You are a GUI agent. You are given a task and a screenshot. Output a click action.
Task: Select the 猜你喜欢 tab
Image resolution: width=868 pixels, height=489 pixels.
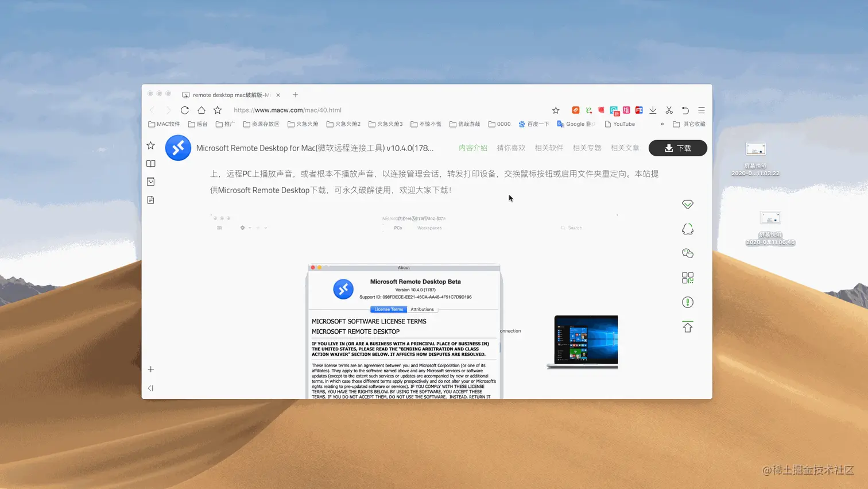pyautogui.click(x=511, y=148)
